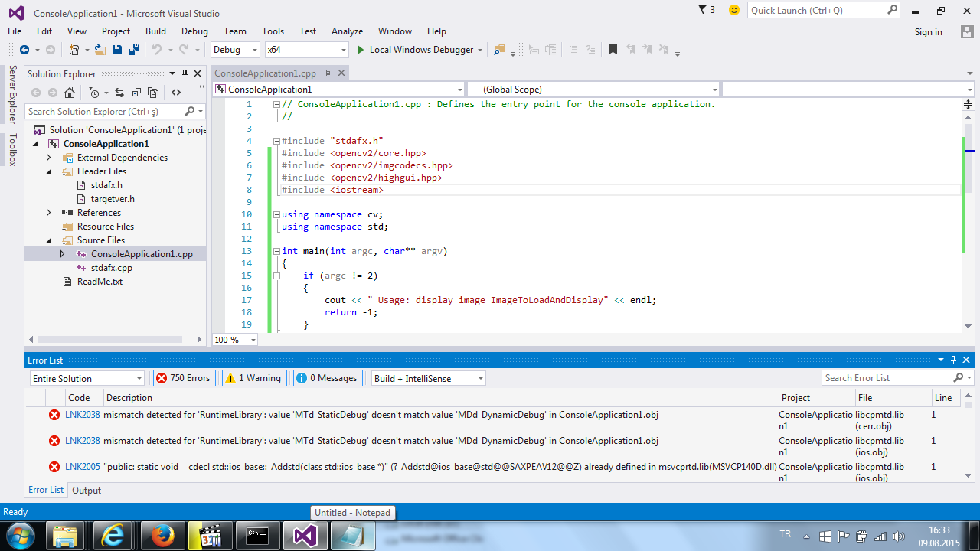Toggle the 750 Errors filter
This screenshot has width=980, height=551.
click(185, 378)
